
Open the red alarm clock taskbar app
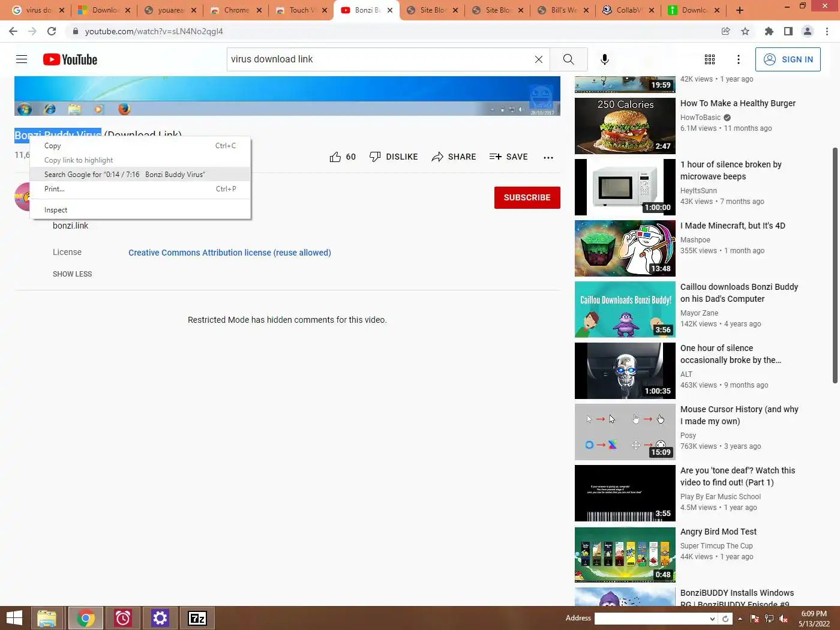(x=123, y=618)
